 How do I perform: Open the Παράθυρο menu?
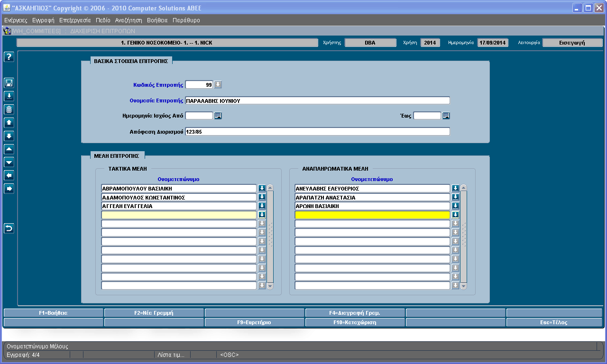(x=186, y=20)
